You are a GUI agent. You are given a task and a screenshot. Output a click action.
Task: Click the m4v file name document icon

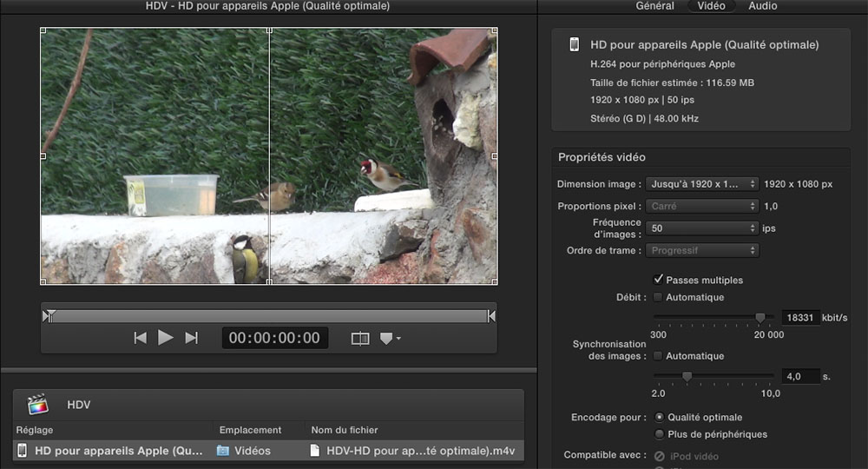coord(315,451)
